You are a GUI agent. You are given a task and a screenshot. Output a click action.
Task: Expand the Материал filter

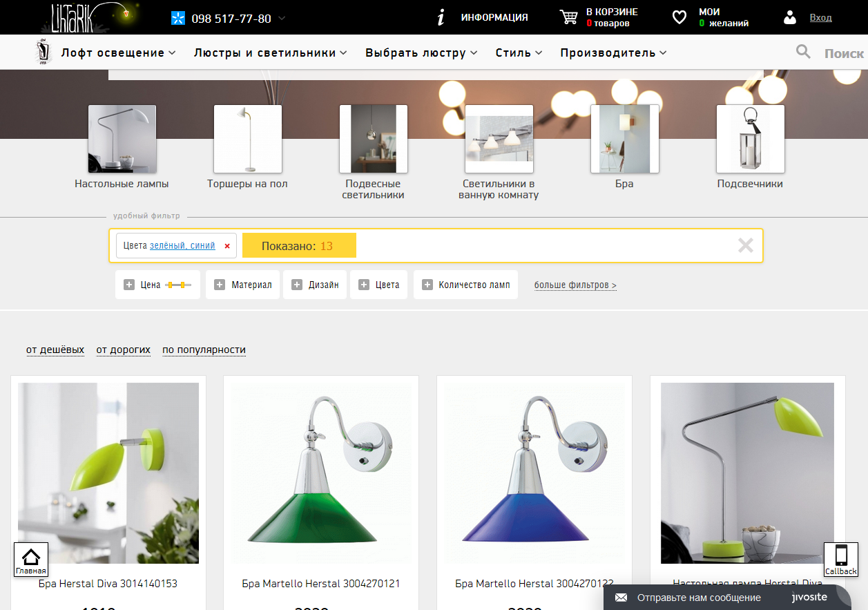point(242,285)
